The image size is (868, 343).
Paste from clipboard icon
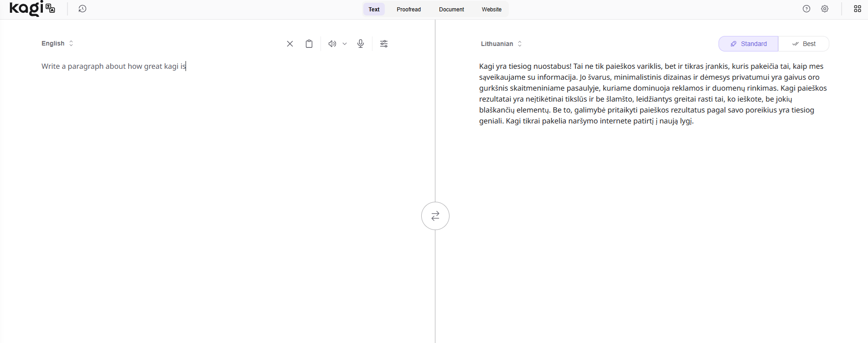(309, 44)
